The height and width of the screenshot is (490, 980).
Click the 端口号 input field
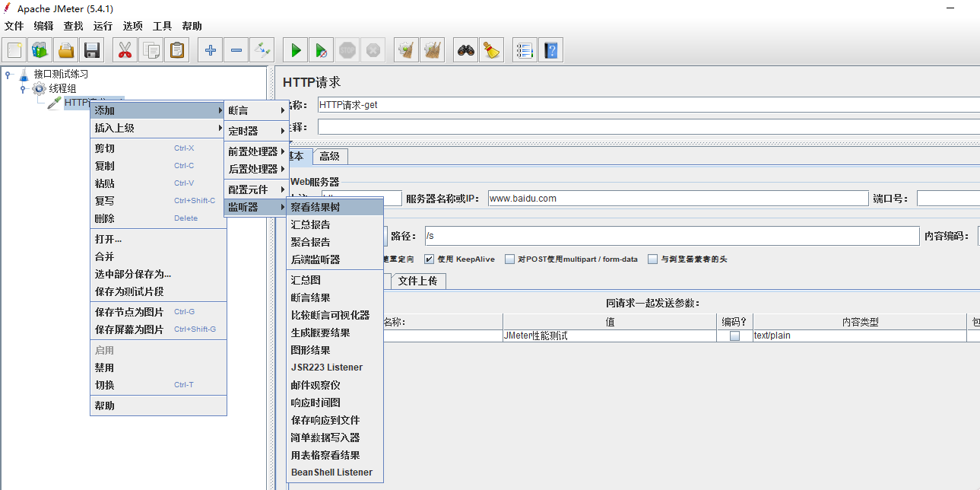pyautogui.click(x=948, y=199)
